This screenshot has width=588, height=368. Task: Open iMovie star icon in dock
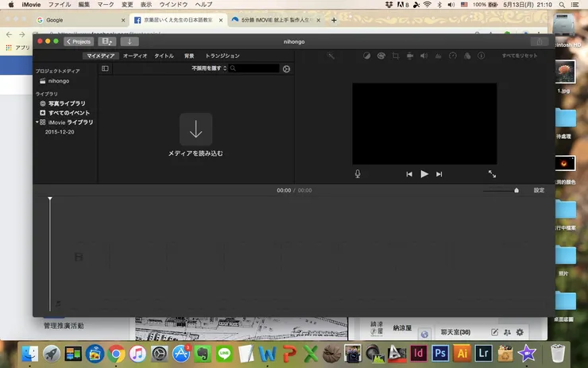(x=527, y=354)
